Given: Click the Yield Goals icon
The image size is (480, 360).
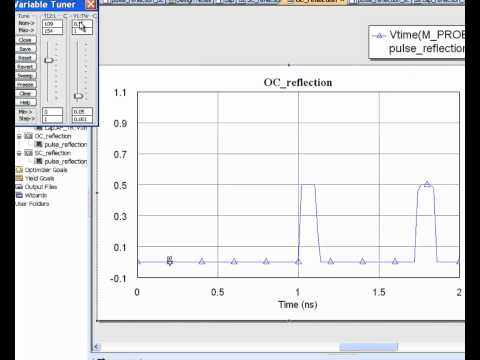Looking at the screenshot, I should click(x=19, y=178).
